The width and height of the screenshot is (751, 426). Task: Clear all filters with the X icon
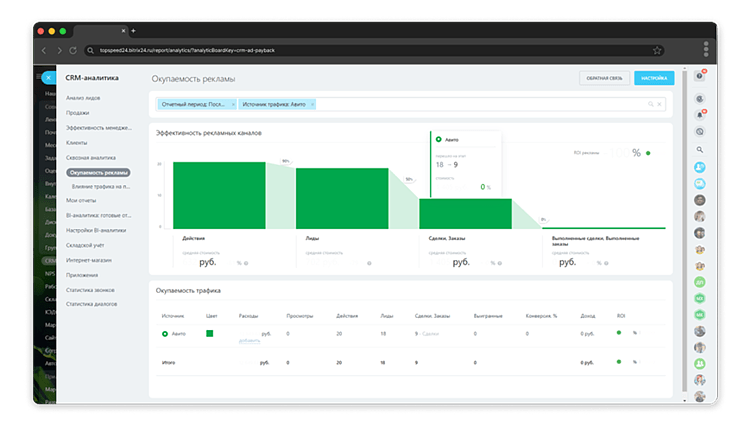[660, 104]
